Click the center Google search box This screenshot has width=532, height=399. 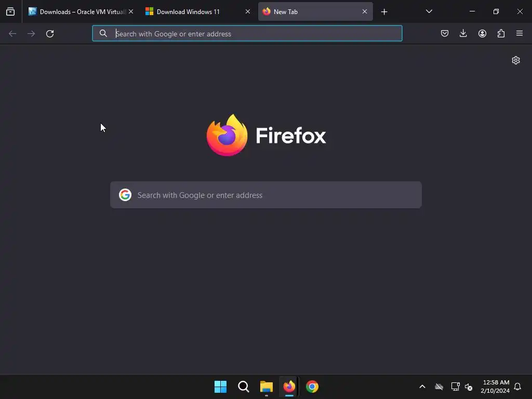click(x=266, y=195)
